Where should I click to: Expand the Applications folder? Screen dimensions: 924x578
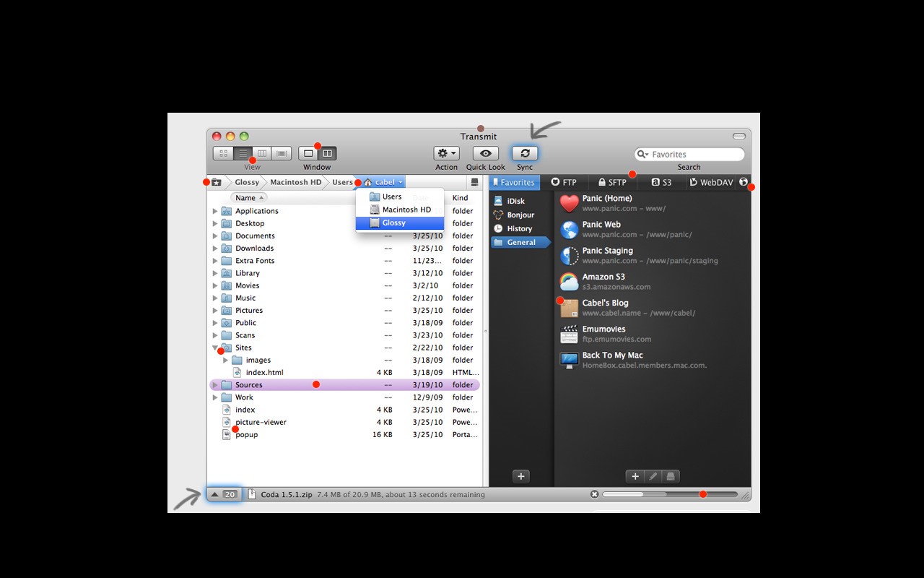(215, 211)
